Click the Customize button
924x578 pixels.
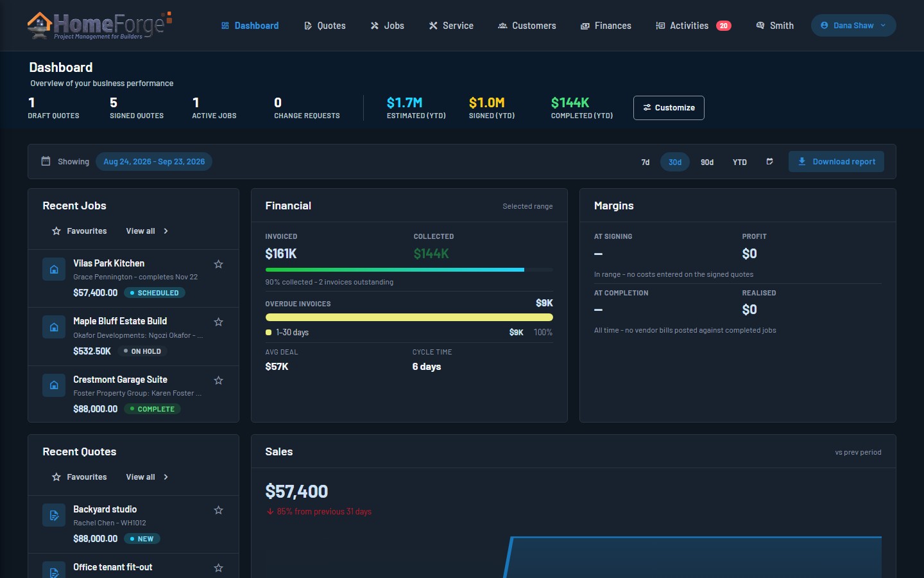[669, 108]
